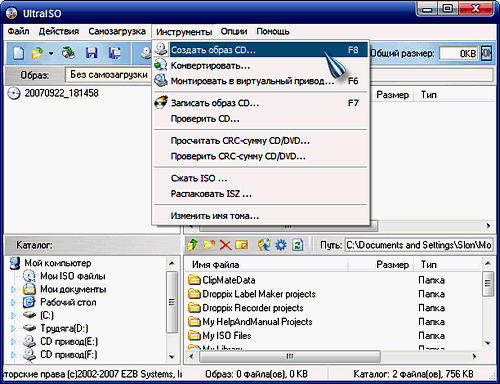
Task: Click the Open CD/DVD toolbar icon
Action: point(68,53)
